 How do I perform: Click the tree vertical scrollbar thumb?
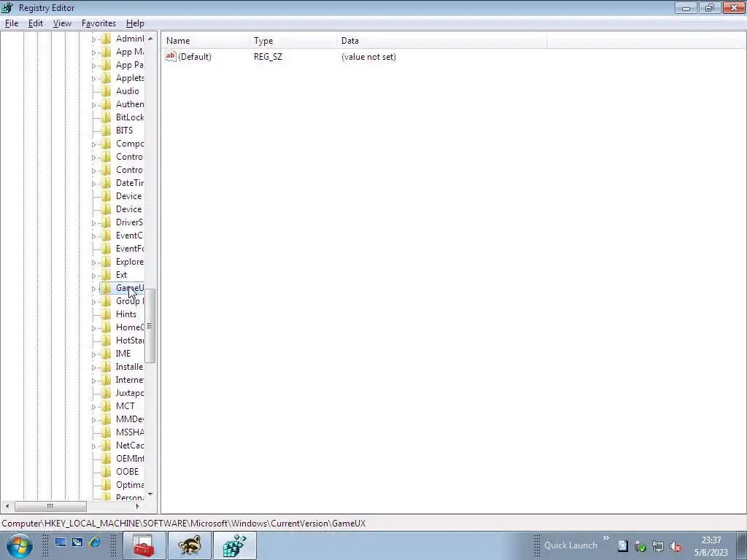point(150,326)
